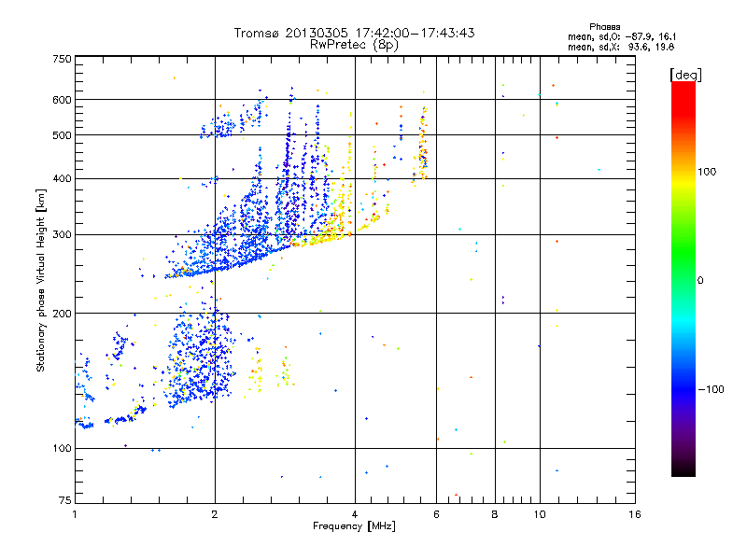Click the y-axis '400' tick label
Image resolution: width=747 pixels, height=560 pixels.
click(x=63, y=179)
